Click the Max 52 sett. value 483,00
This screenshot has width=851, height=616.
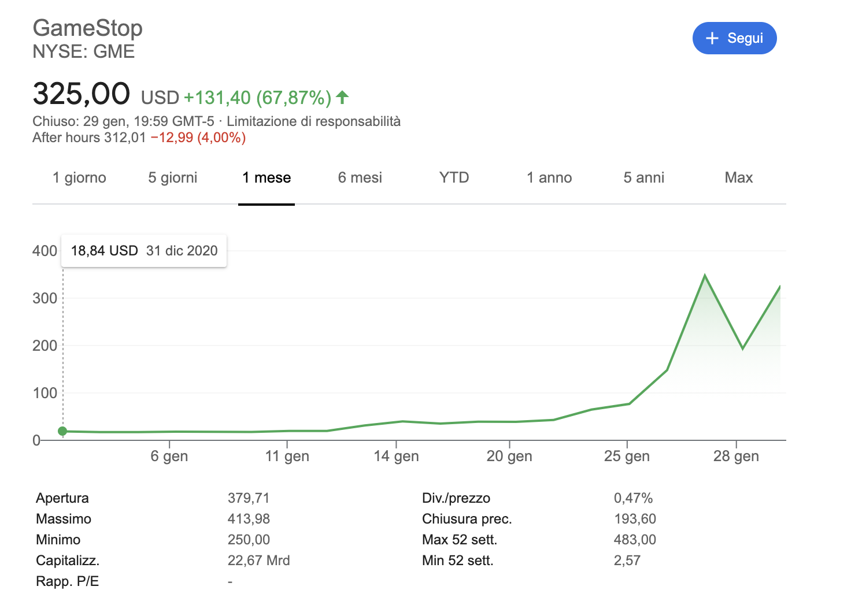[635, 540]
